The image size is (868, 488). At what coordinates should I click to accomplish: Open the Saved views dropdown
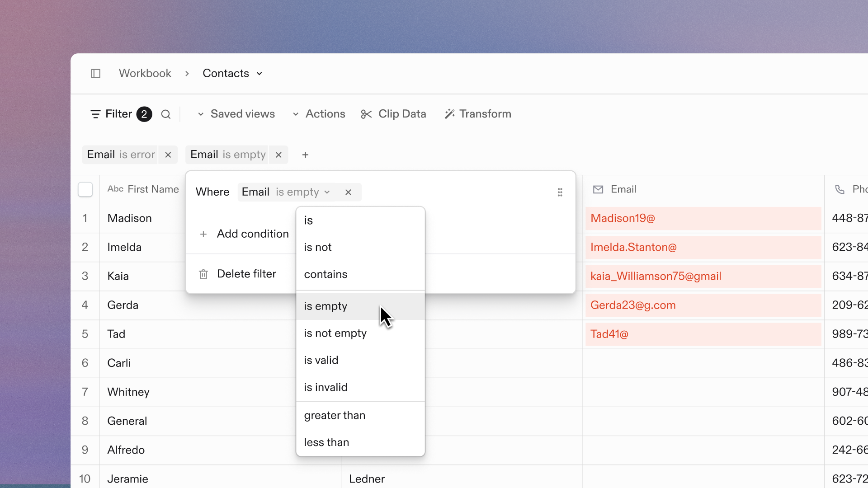236,114
